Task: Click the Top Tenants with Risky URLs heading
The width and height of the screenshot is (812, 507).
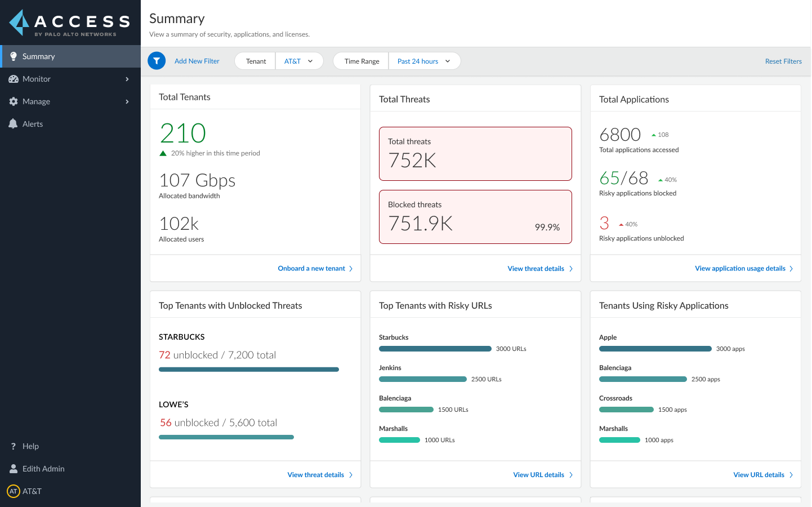Action: (x=435, y=305)
